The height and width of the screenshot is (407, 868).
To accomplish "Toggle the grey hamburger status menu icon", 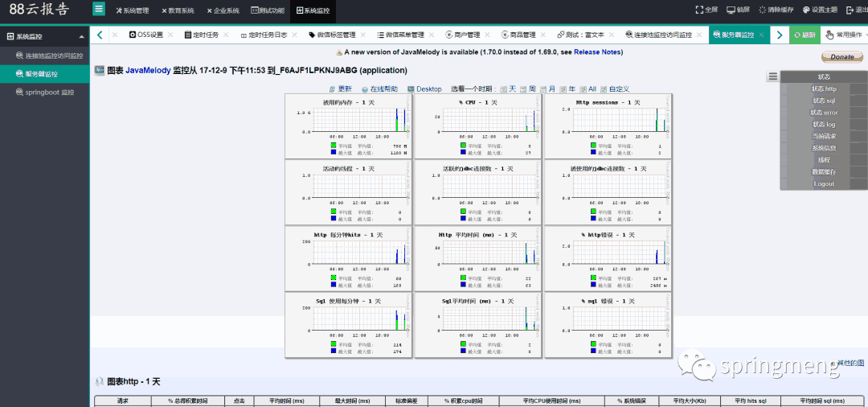I will click(x=773, y=76).
